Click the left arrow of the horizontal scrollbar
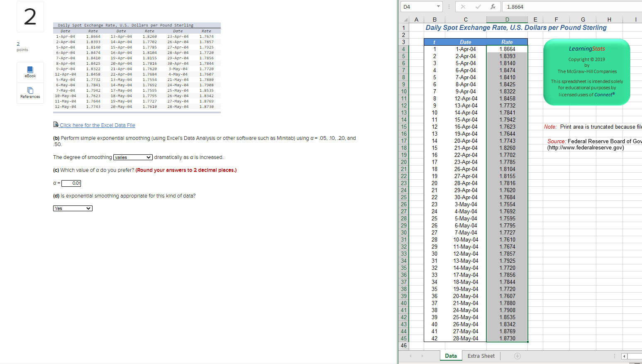 624,356
